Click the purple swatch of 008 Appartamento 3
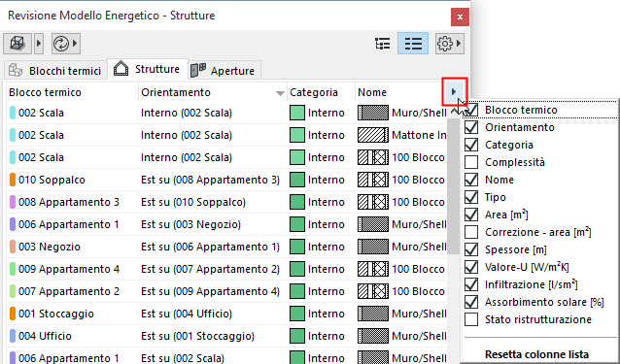620x364 pixels. [x=13, y=202]
